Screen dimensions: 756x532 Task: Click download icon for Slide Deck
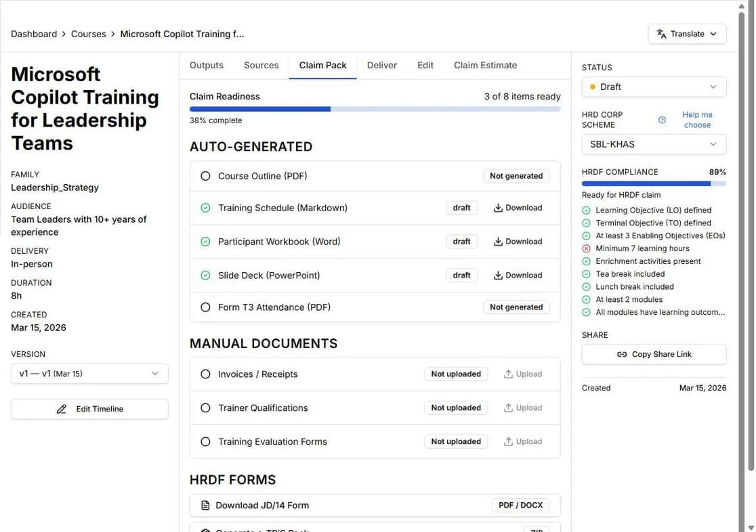[x=498, y=275]
